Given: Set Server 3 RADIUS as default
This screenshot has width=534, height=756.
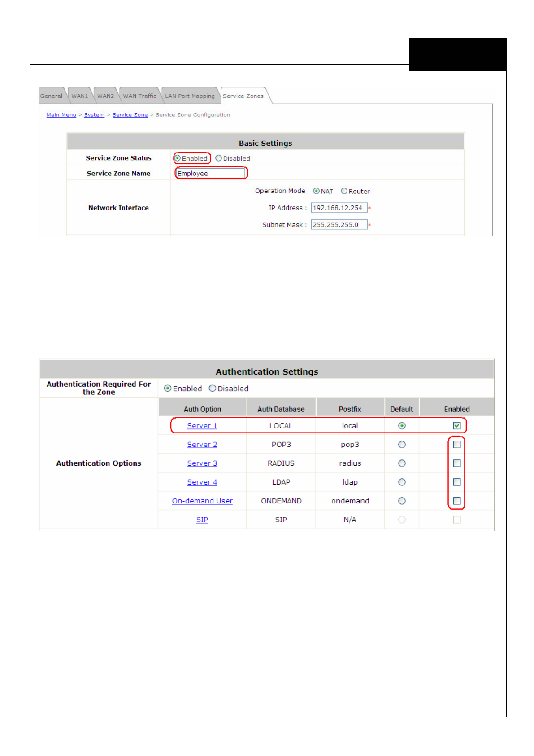Looking at the screenshot, I should (402, 463).
